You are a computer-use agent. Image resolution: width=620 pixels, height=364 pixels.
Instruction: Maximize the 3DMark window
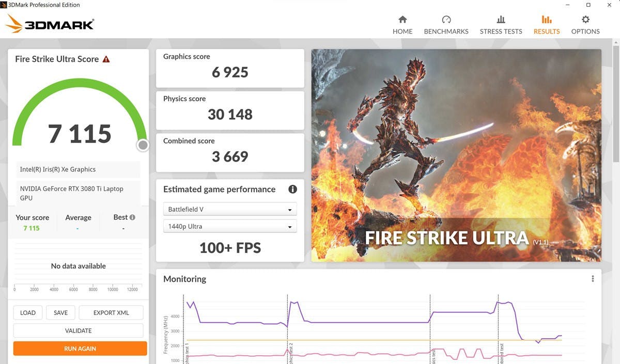pyautogui.click(x=588, y=5)
